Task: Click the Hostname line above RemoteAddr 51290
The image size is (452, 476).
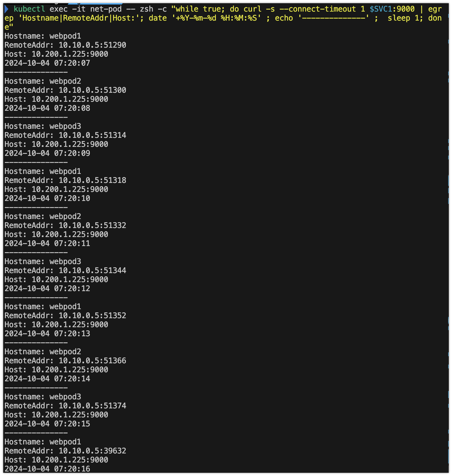Action: [x=43, y=36]
